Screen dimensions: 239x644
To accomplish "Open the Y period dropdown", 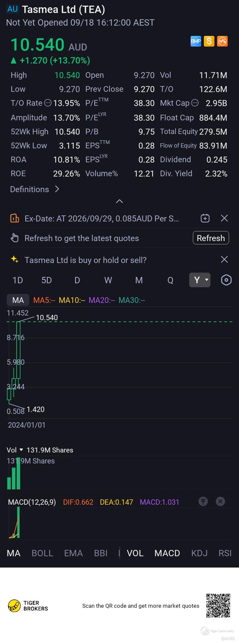I will click(x=200, y=280).
